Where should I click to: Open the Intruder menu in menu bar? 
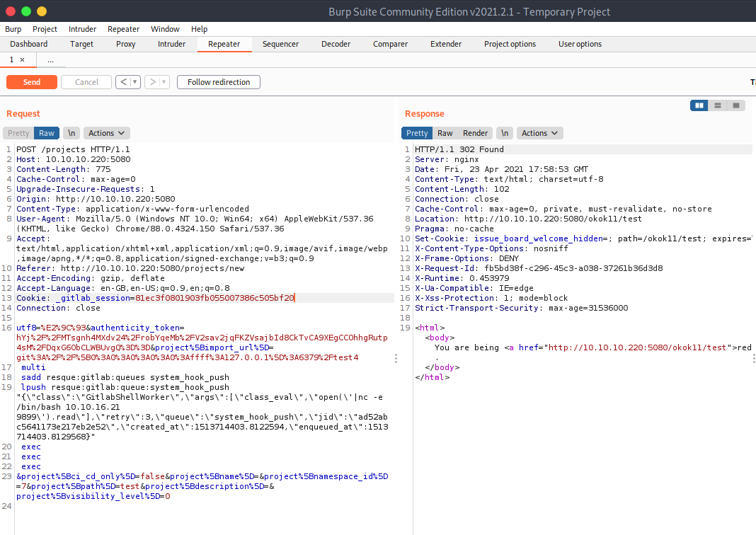pyautogui.click(x=82, y=29)
